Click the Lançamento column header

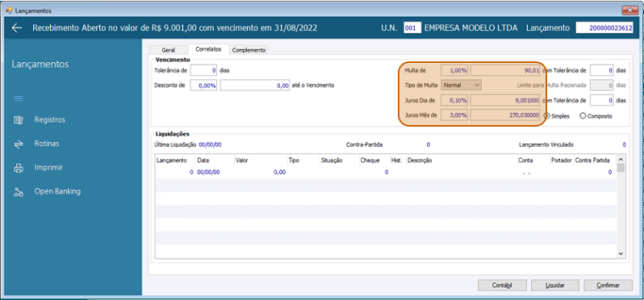pyautogui.click(x=172, y=160)
